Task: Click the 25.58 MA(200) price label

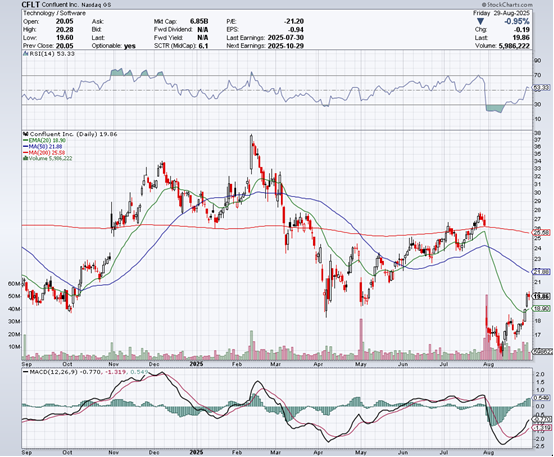Action: pos(542,233)
